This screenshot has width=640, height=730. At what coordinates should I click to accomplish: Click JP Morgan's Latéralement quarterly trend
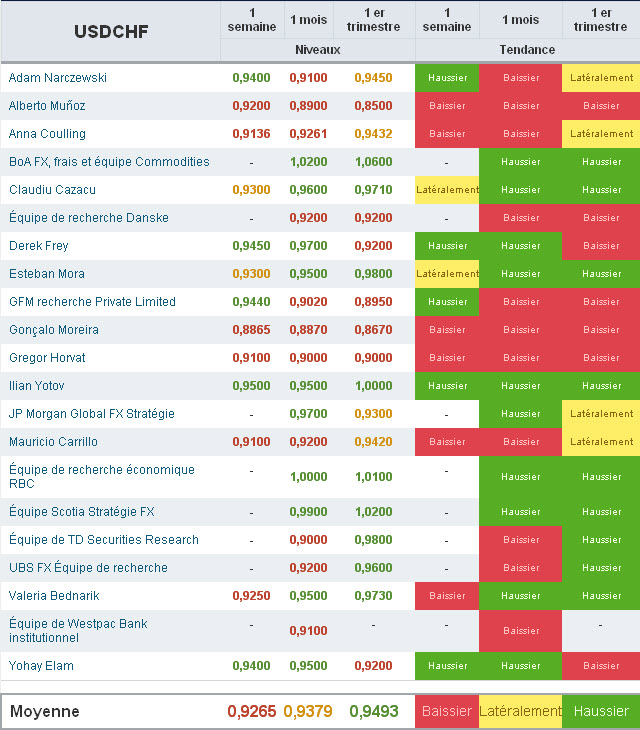(x=601, y=413)
